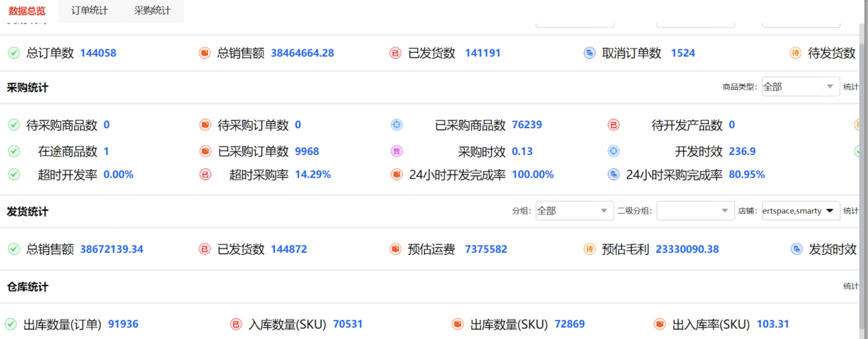Expand the 店铺 selector showing ertspace,smarty
The width and height of the screenshot is (868, 339).
point(800,211)
